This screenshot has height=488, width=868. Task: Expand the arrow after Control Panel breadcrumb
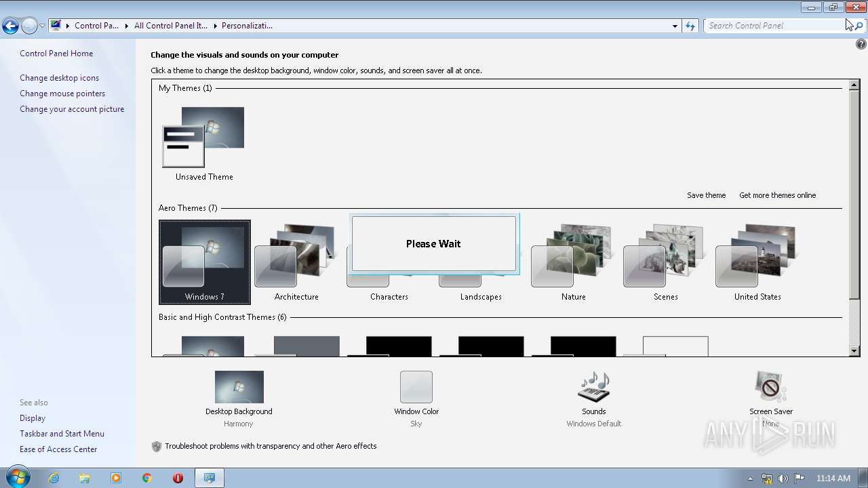pos(127,26)
